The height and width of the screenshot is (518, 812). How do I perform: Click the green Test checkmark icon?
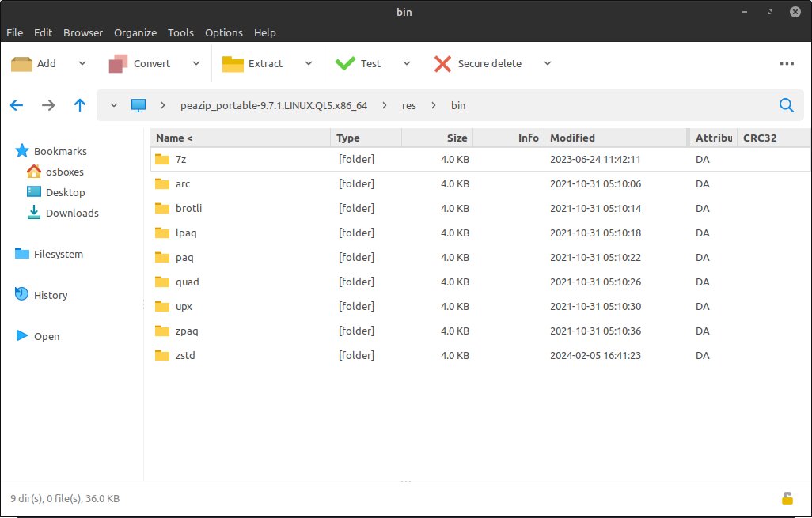(x=345, y=63)
